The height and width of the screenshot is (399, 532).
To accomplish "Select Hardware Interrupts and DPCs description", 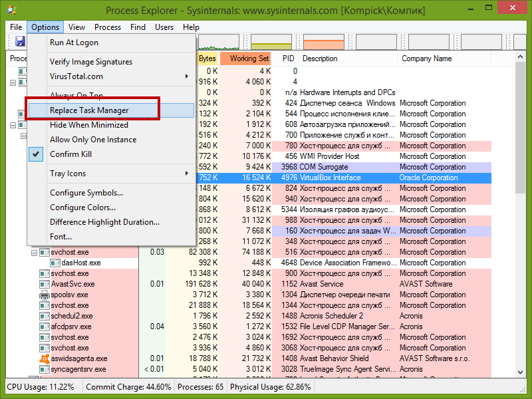I will click(347, 92).
